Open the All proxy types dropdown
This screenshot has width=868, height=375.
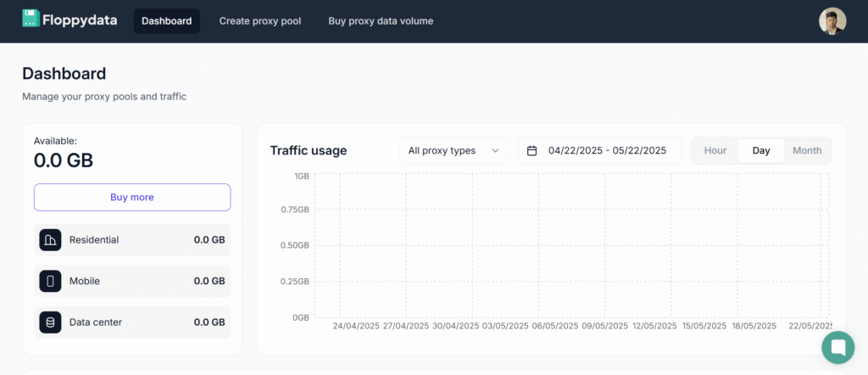(454, 151)
